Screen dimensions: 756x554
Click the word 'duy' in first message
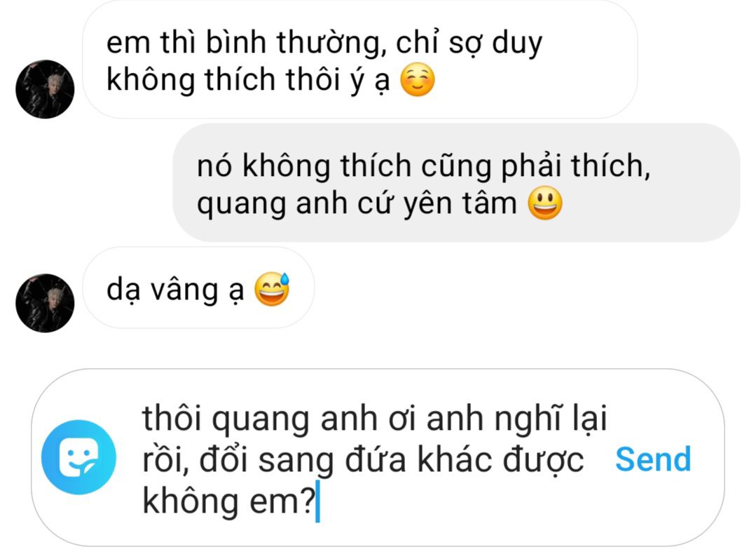click(517, 44)
